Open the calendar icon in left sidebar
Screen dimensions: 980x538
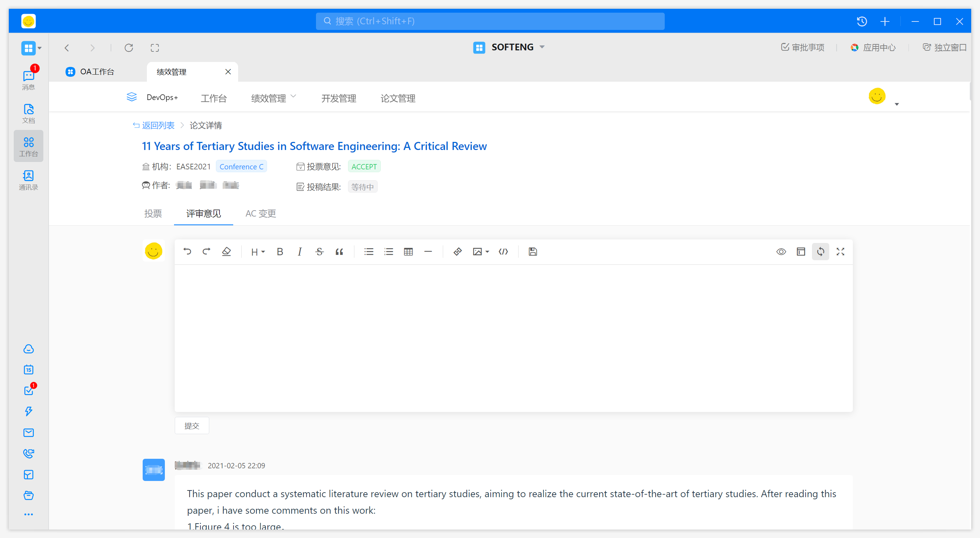29,370
